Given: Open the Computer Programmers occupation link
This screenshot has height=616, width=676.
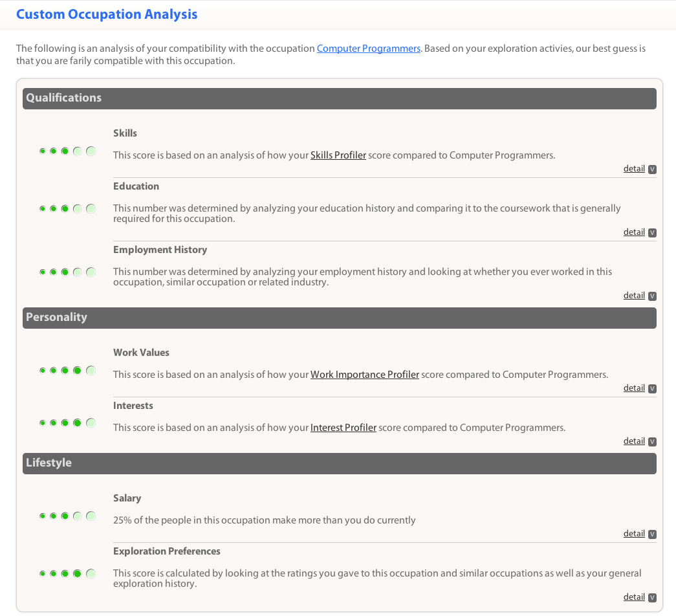Looking at the screenshot, I should [x=368, y=48].
